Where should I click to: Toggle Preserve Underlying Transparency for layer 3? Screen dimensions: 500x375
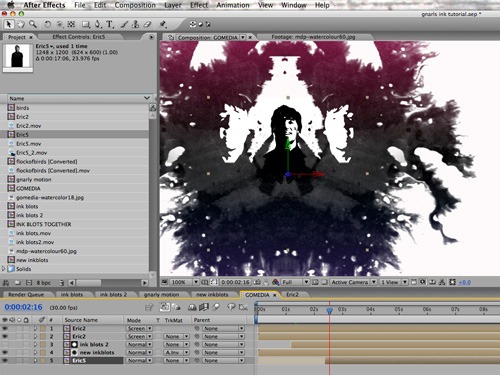tap(158, 344)
